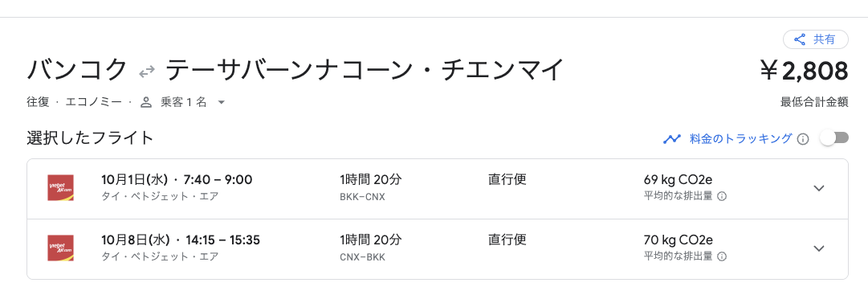Open info icon next to 料金のトラッキング

coord(803,138)
